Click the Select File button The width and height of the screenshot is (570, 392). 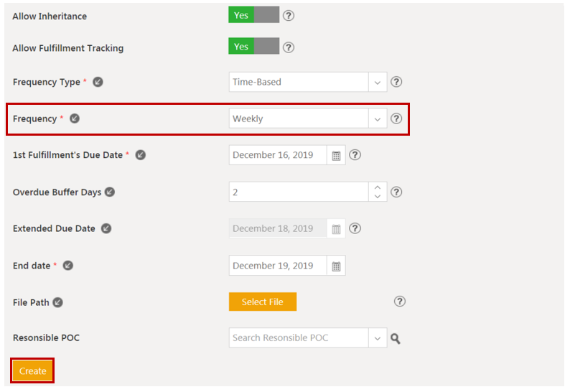pyautogui.click(x=262, y=302)
